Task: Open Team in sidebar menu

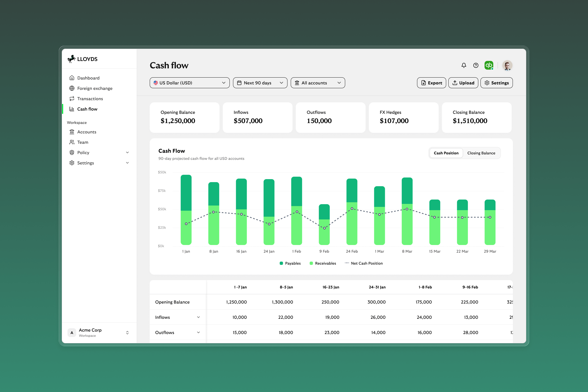Action: [82, 142]
